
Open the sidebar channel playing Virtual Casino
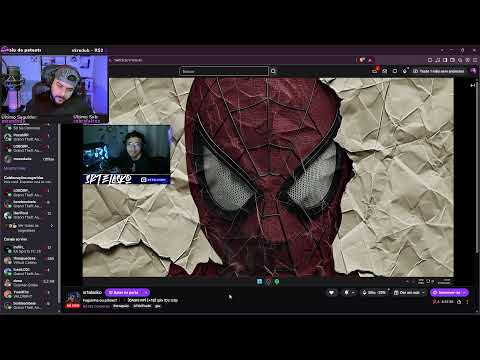pos(29,260)
